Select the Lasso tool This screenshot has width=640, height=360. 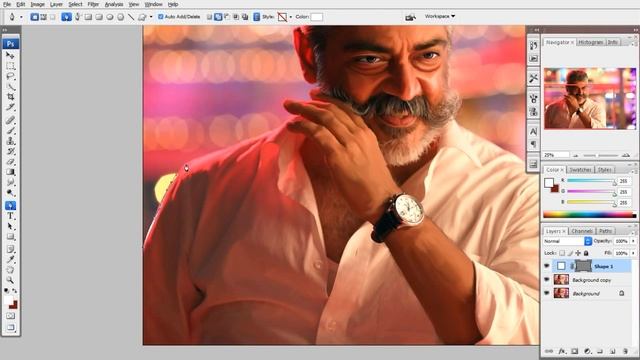tap(10, 76)
